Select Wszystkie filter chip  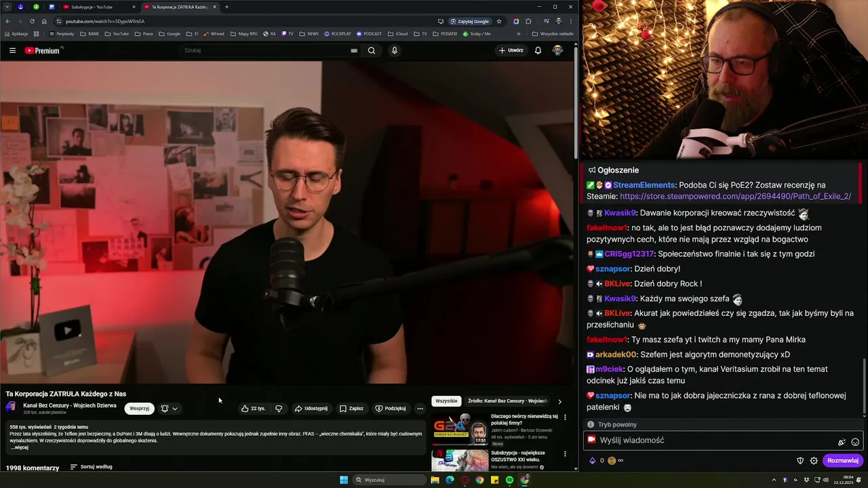446,401
